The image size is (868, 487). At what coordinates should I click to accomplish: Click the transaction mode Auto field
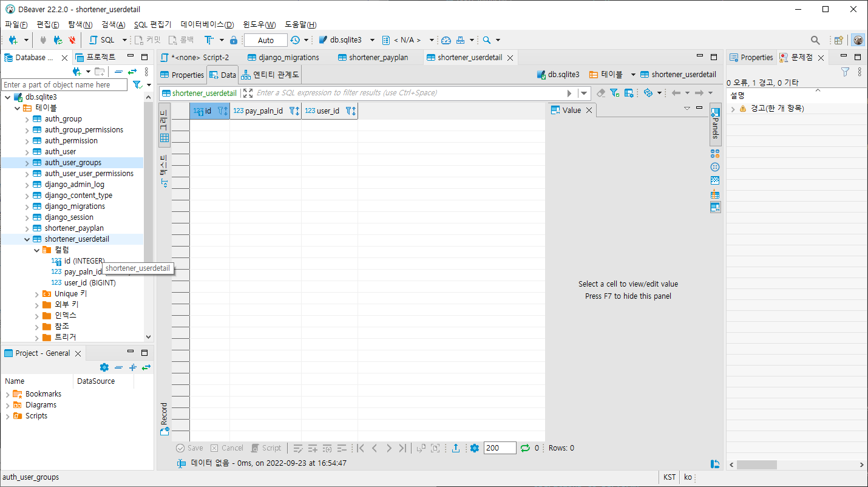pos(266,40)
